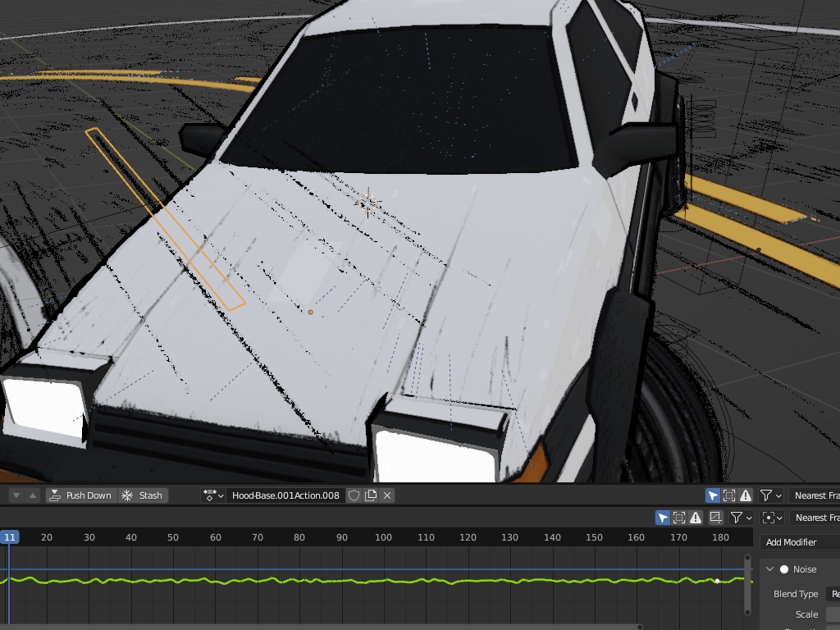Click the box select mode icon beside the arrow
Viewport: 840px width, 630px height.
[x=678, y=517]
